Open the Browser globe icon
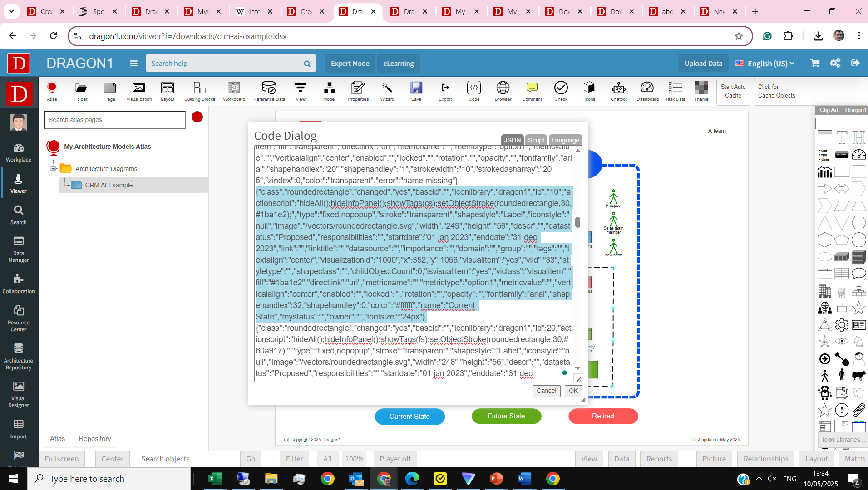Image resolution: width=868 pixels, height=490 pixels. point(503,91)
